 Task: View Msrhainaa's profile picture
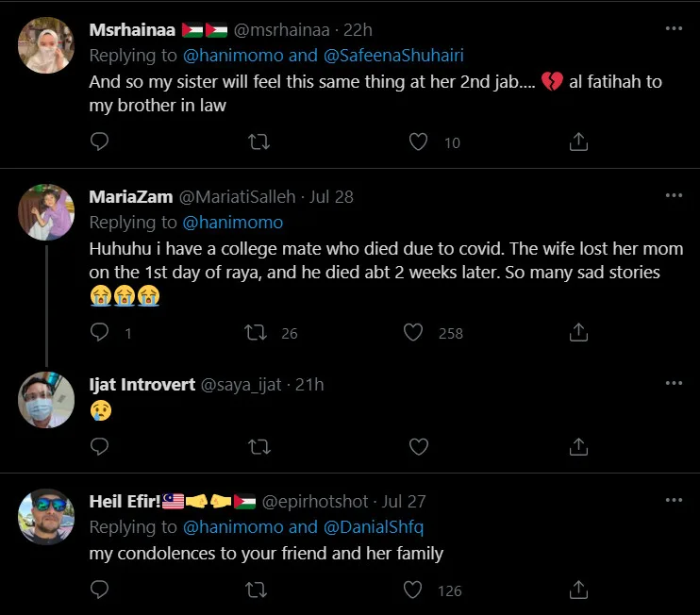pyautogui.click(x=46, y=44)
